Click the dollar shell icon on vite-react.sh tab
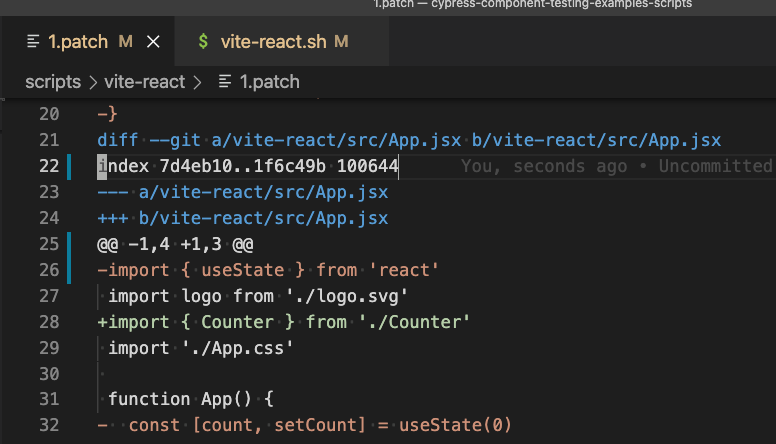Image resolution: width=776 pixels, height=444 pixels. tap(203, 42)
